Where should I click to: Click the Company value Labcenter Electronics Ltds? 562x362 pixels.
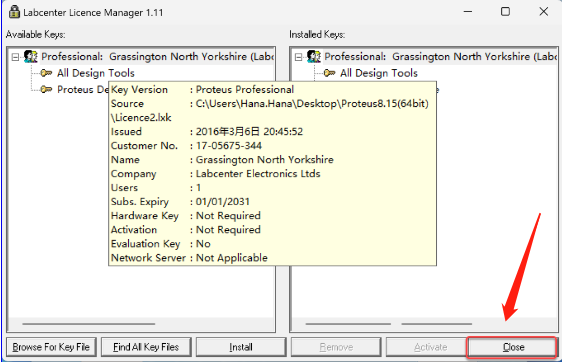click(258, 173)
